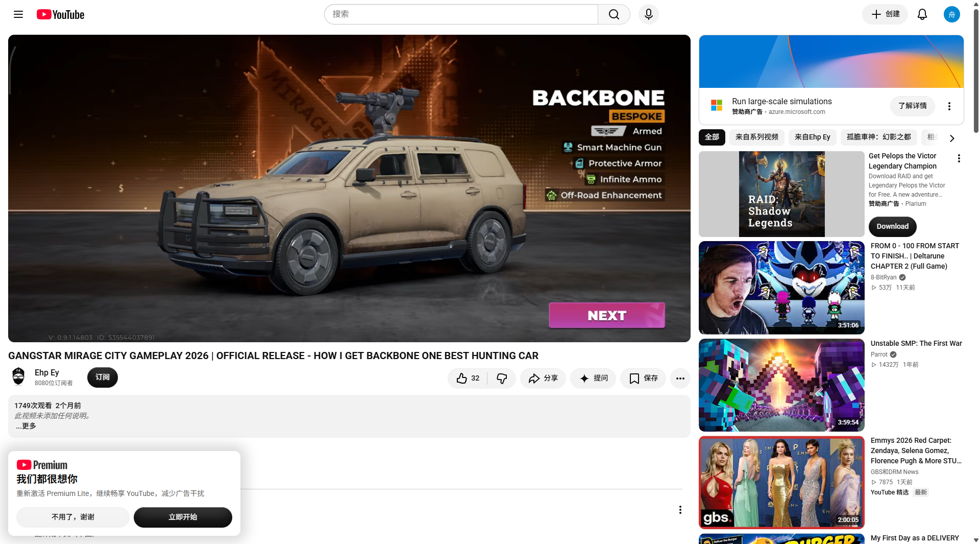Select the 全部 filter chip

(712, 137)
